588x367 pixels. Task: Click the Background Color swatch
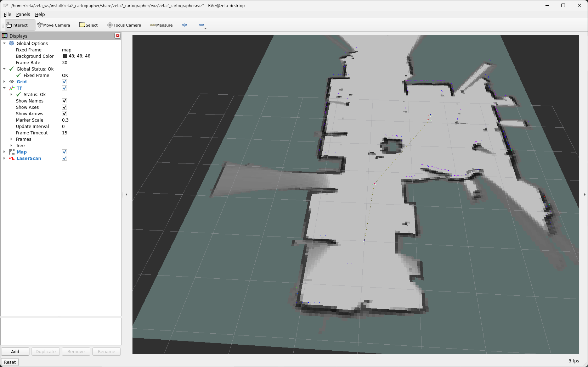(65, 56)
